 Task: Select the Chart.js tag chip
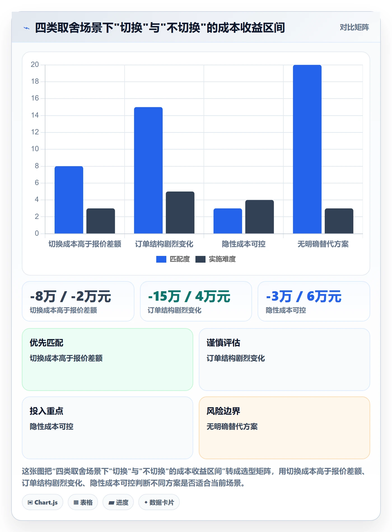tap(43, 502)
